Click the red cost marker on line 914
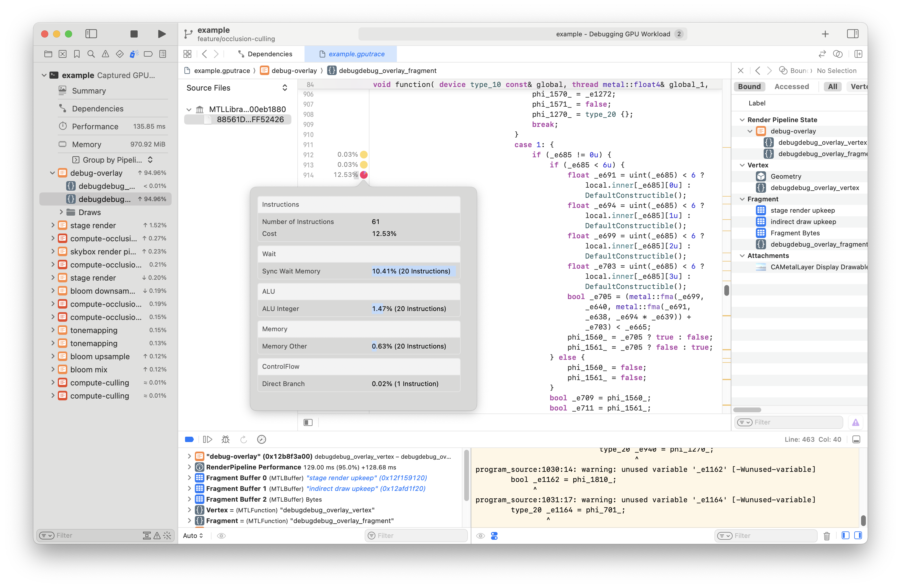The image size is (901, 588). point(364,175)
